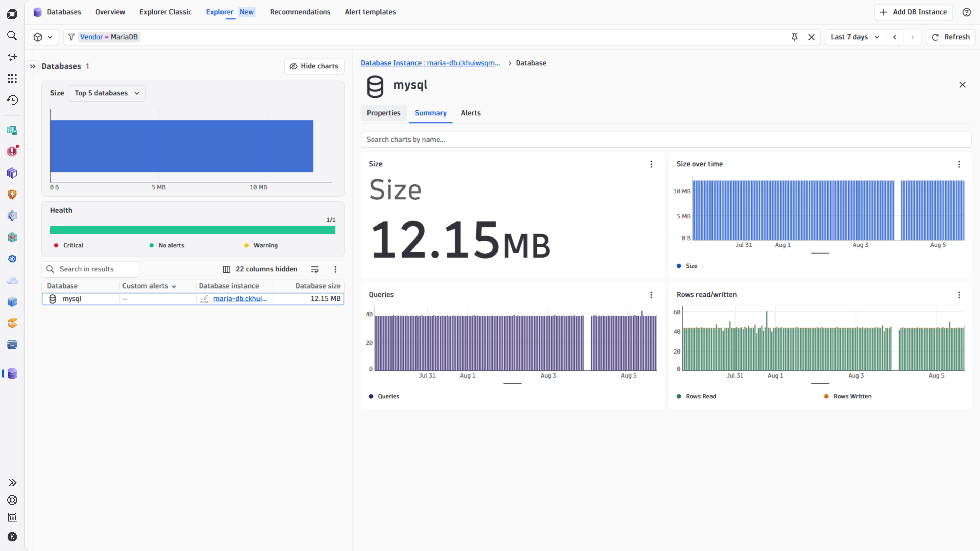Toggle the Queries legend series
The height and width of the screenshot is (551, 980).
(x=384, y=396)
